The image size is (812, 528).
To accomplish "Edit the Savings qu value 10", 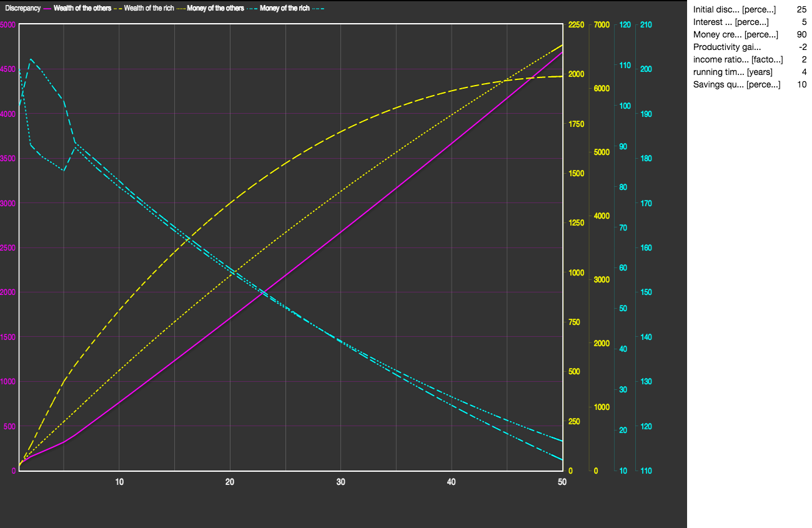I will [802, 84].
